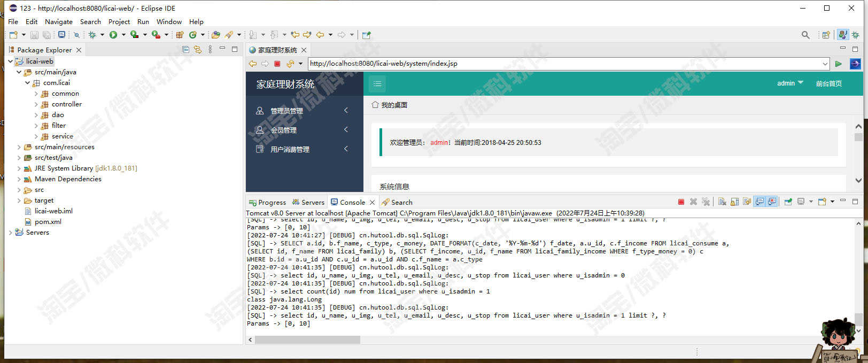Click the New Java Class toolbar icon
This screenshot has width=868, height=363.
(192, 35)
